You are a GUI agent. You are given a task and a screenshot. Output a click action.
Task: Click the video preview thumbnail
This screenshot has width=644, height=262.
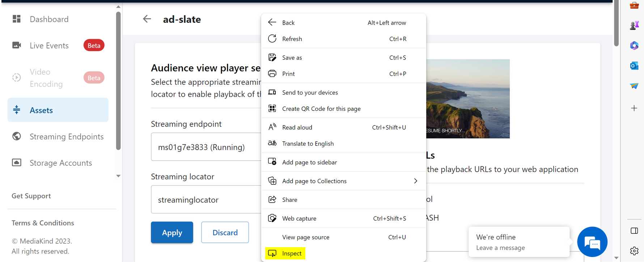pyautogui.click(x=468, y=99)
